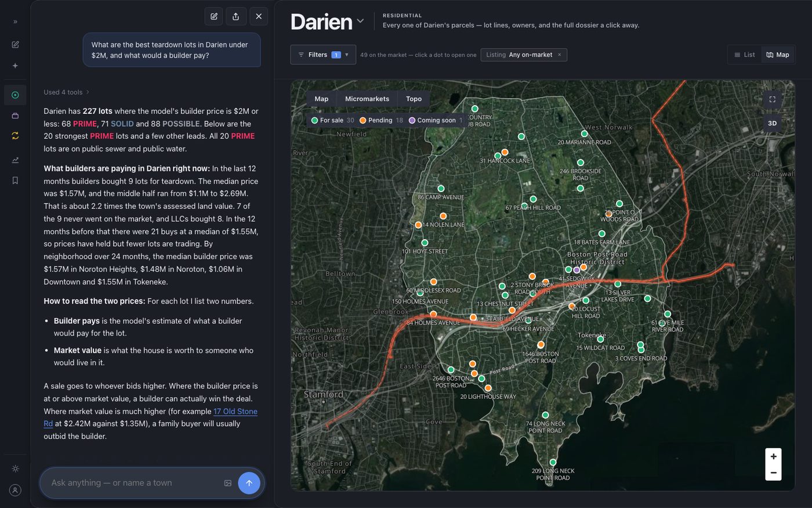Open the 31 Hancock Lane green dot

498,156
